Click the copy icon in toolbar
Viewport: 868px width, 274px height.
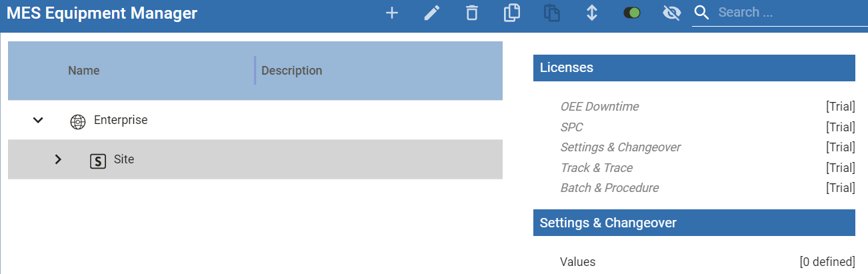click(512, 13)
